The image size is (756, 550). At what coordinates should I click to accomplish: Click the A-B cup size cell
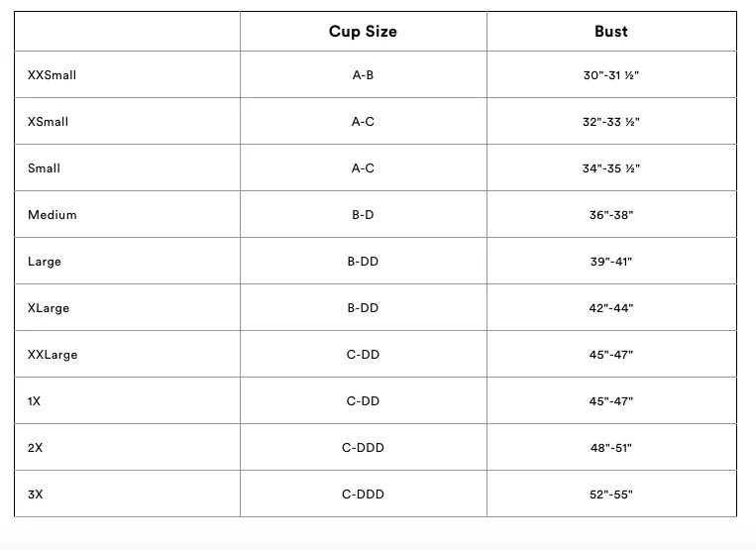(x=363, y=75)
